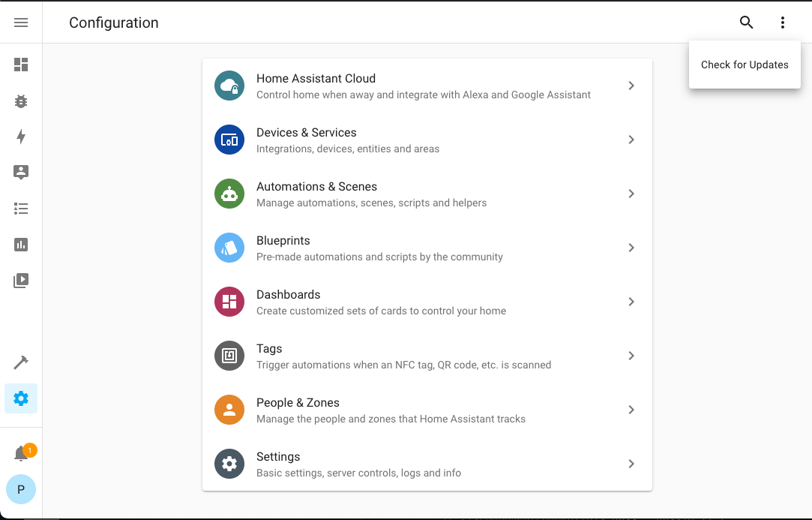812x520 pixels.
Task: Open the Map person sidebar icon
Action: click(21, 172)
